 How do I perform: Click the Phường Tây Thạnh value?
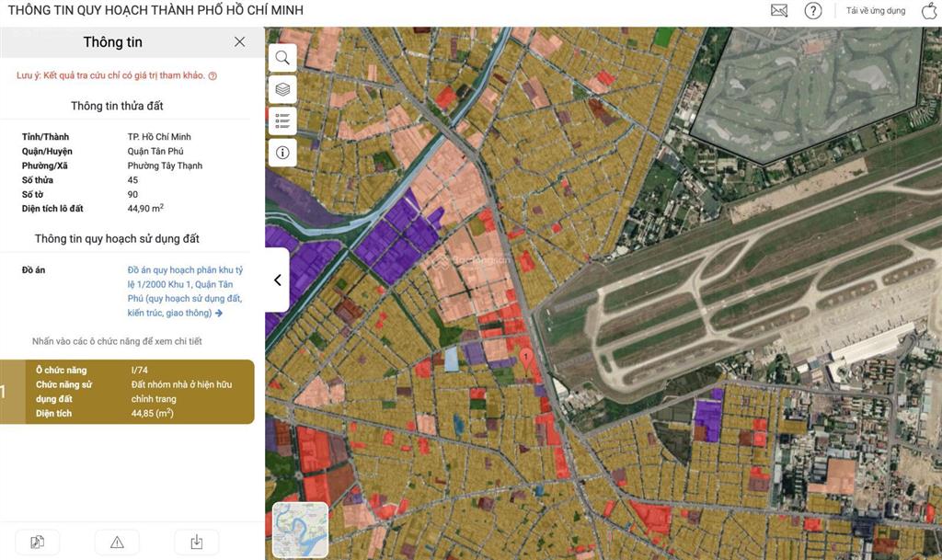point(165,166)
